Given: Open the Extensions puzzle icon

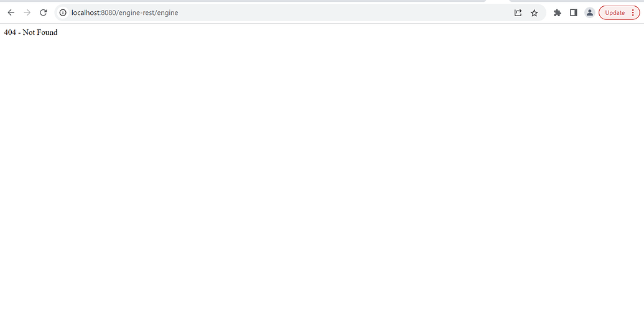Looking at the screenshot, I should [558, 12].
